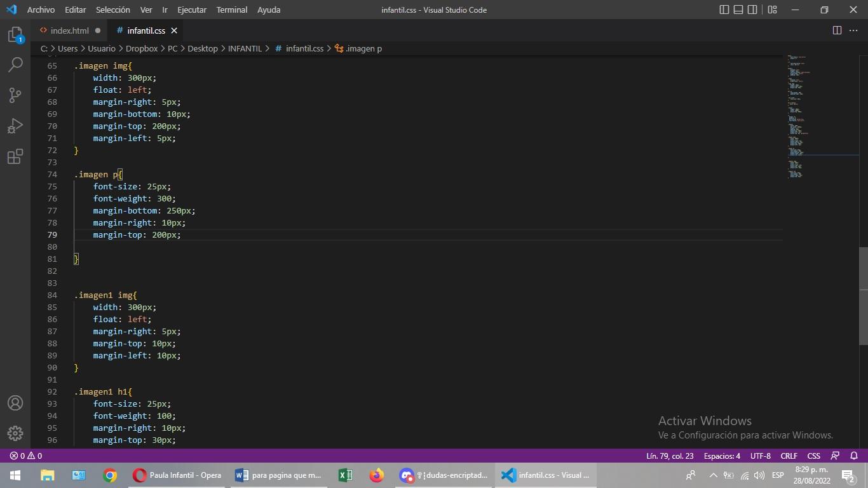Open the People icon on taskbar
Image resolution: width=868 pixels, height=488 pixels.
click(x=691, y=475)
